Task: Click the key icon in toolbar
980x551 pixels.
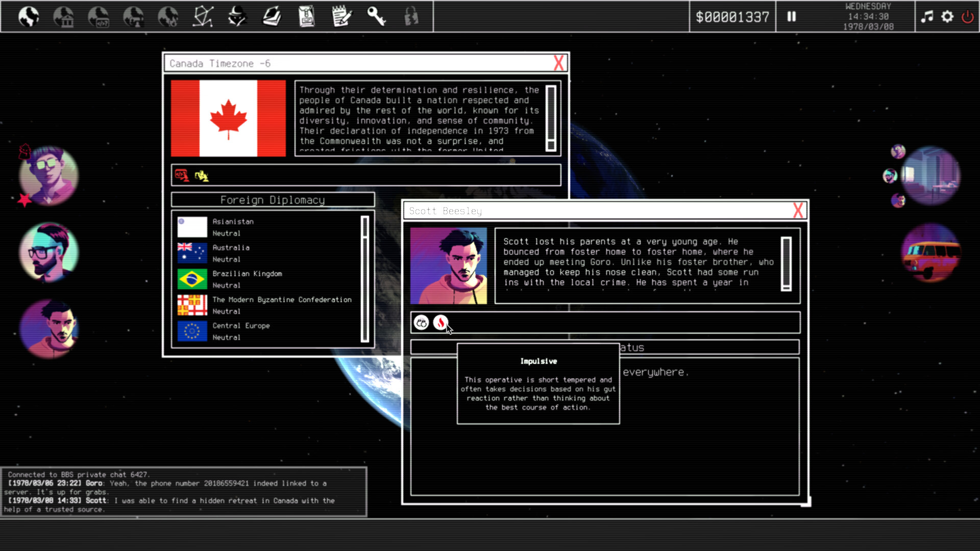Action: (x=376, y=17)
